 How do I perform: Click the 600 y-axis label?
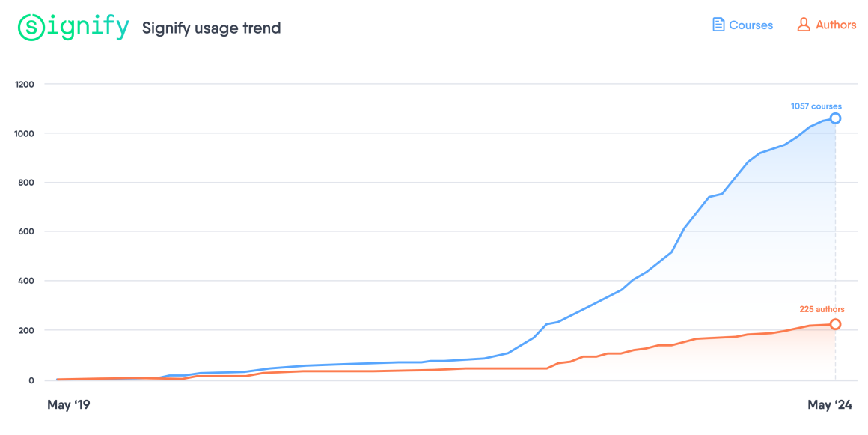26,231
